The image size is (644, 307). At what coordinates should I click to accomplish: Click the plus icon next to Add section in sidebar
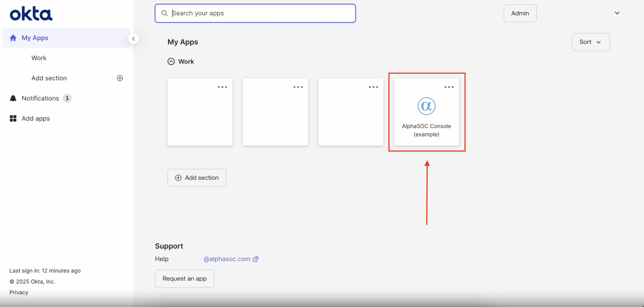(x=120, y=78)
